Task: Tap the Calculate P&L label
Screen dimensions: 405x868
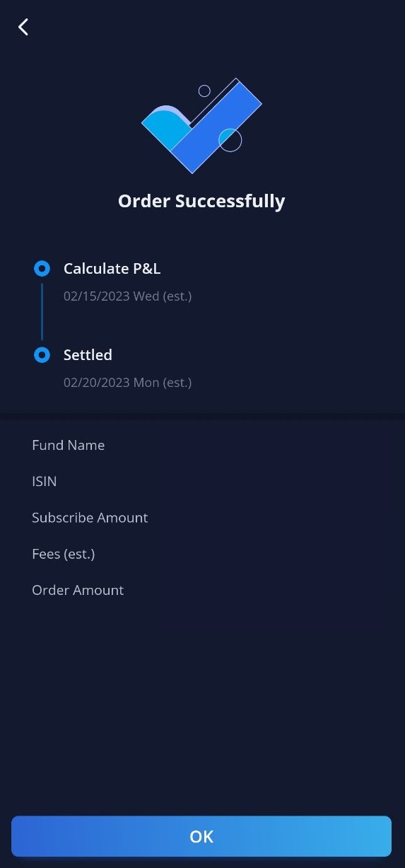Action: point(112,269)
